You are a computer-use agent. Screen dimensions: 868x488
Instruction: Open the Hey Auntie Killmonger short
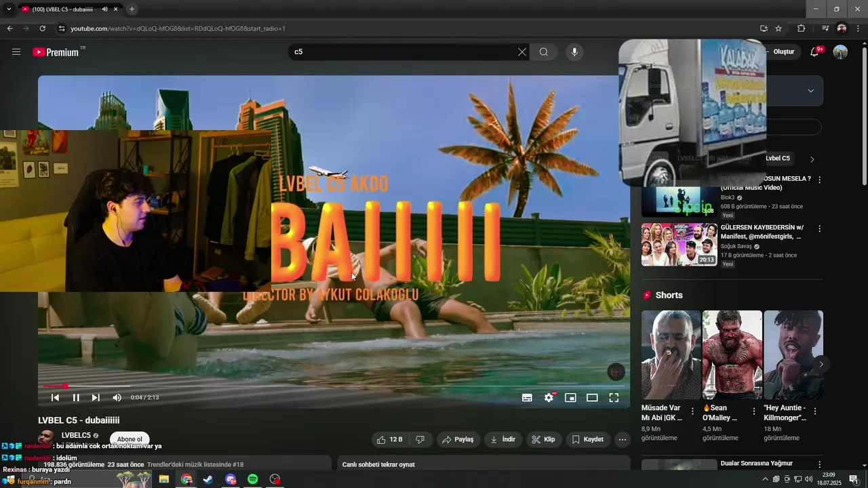click(793, 354)
